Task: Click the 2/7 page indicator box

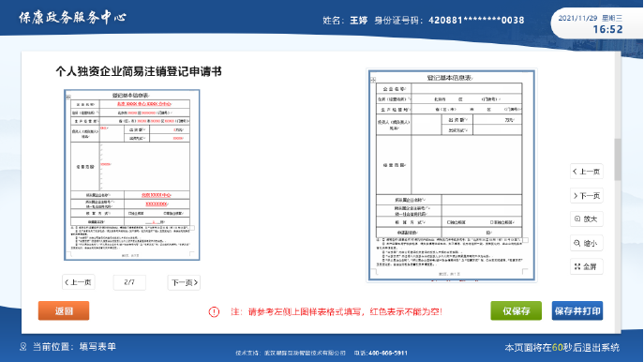Action: (129, 282)
